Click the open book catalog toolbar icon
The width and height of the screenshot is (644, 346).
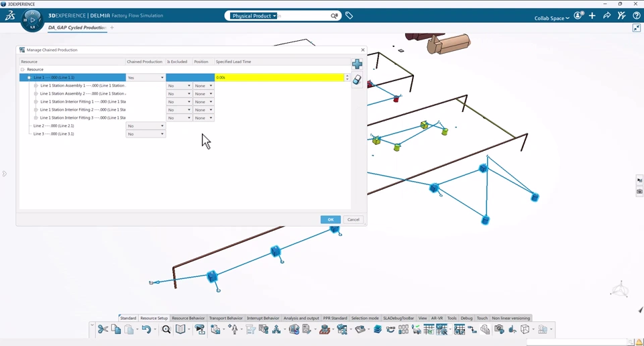(x=180, y=329)
